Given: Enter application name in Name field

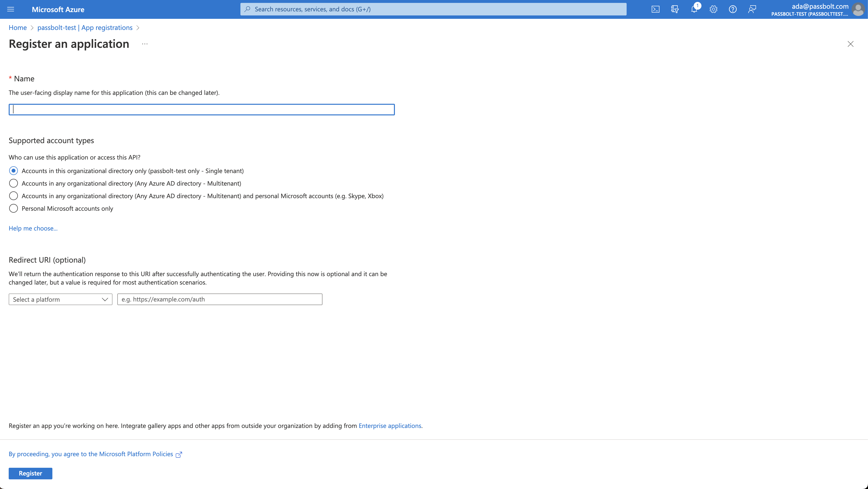Looking at the screenshot, I should (x=202, y=109).
